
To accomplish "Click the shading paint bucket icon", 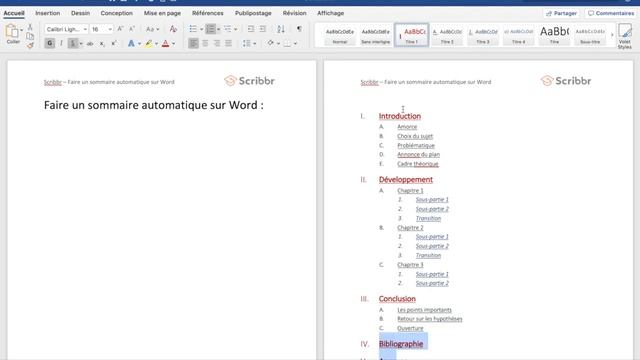I will (x=270, y=43).
